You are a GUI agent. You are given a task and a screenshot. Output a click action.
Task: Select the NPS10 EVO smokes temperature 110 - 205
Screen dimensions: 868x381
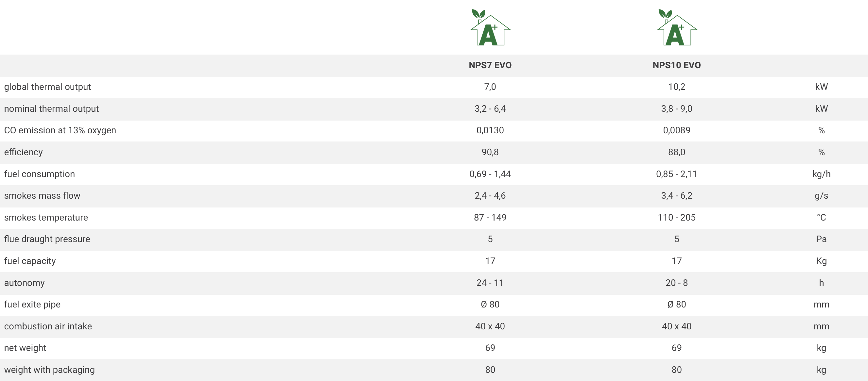pyautogui.click(x=676, y=217)
